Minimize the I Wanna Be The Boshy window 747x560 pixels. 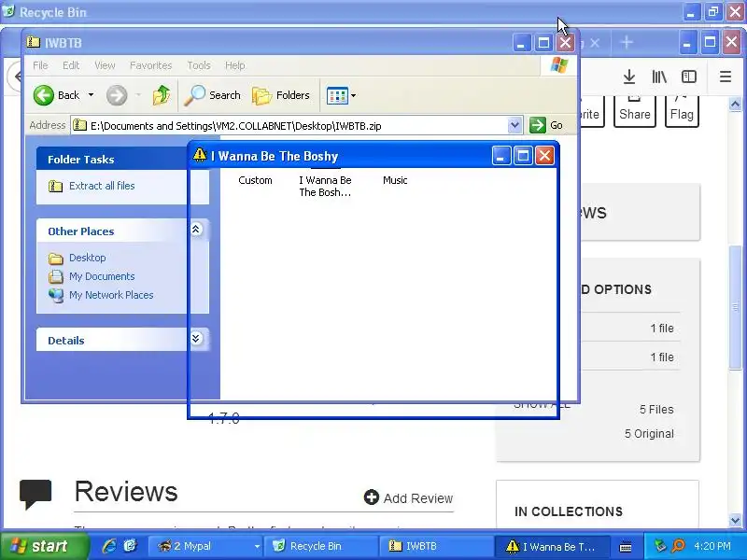(x=500, y=156)
